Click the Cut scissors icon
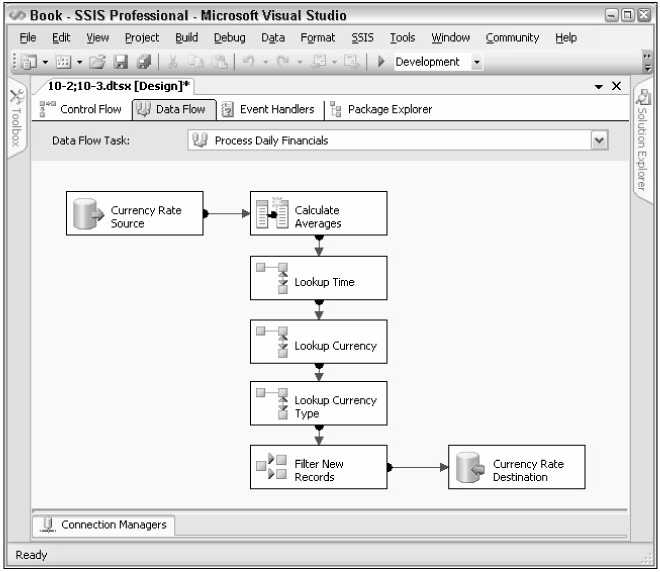Screen dimensions: 660x572 click(x=172, y=62)
